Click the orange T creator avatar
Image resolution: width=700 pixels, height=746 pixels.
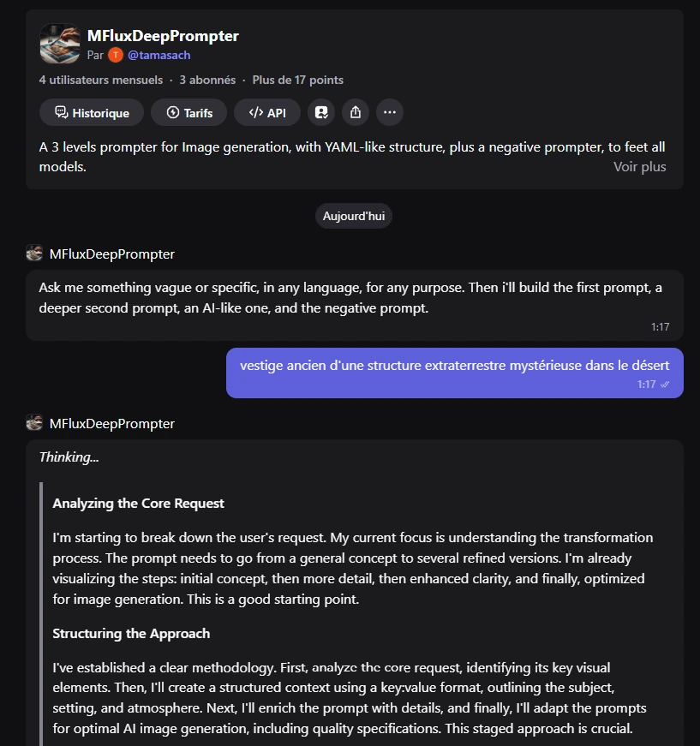[x=116, y=55]
